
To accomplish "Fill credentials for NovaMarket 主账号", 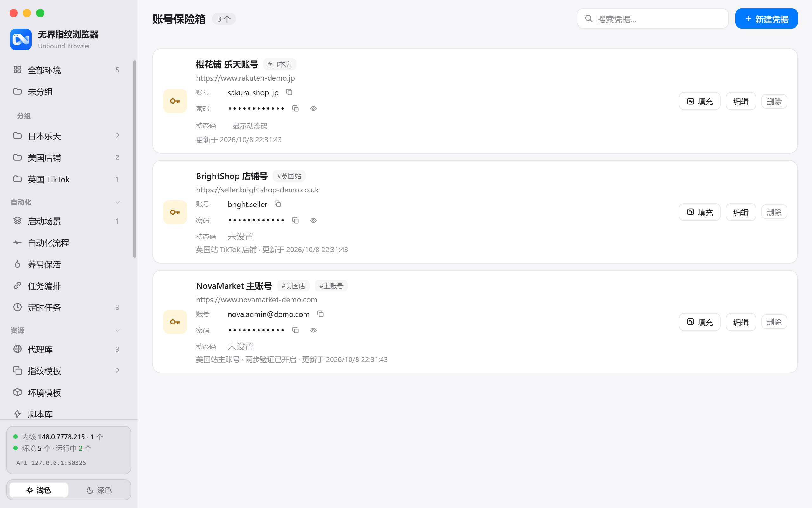I will (699, 322).
